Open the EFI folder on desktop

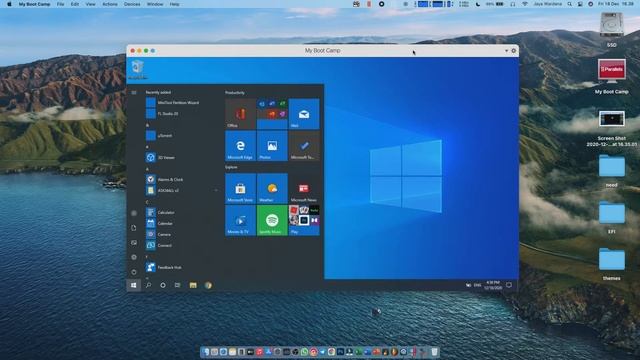tap(611, 217)
